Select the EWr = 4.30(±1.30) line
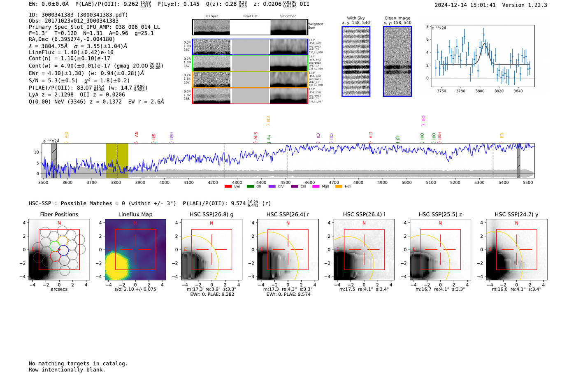The width and height of the screenshot is (576, 392). (86, 73)
